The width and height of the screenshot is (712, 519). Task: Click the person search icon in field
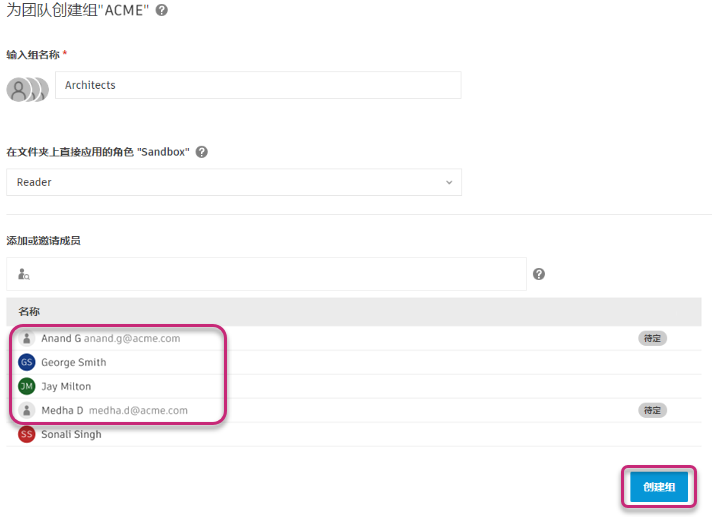tap(24, 274)
